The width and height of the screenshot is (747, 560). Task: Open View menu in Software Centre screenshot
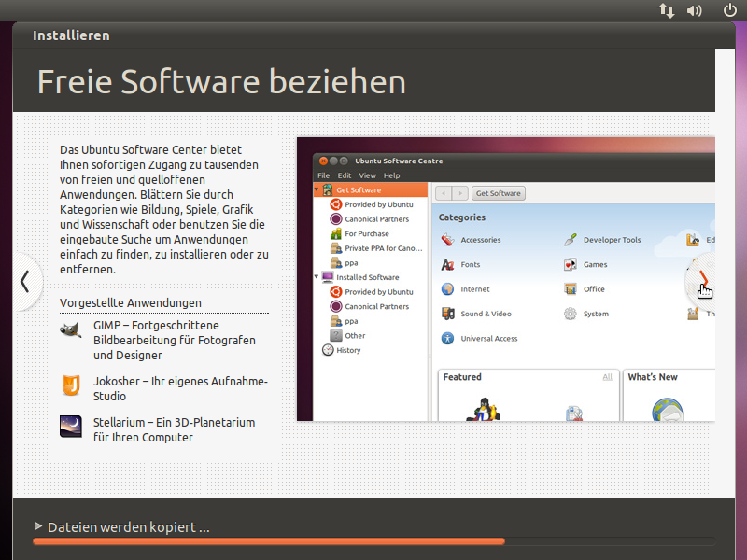(367, 175)
